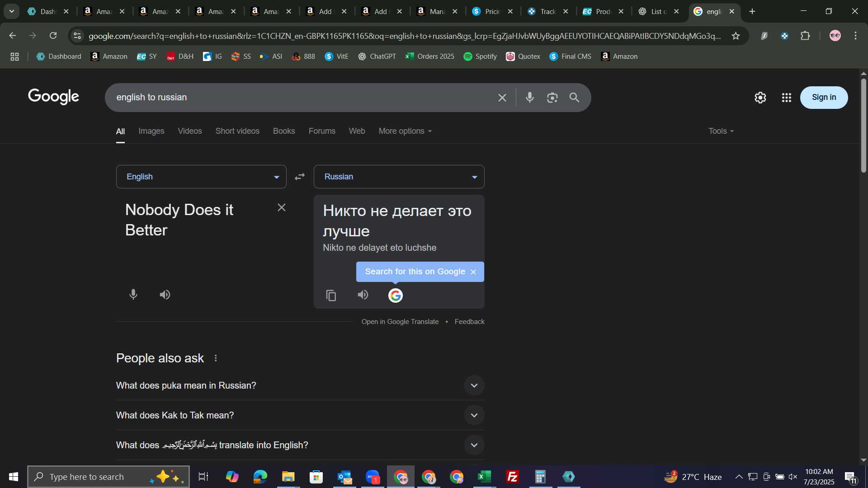Open Google apps grid
Screen dimensions: 868x488
[786, 98]
